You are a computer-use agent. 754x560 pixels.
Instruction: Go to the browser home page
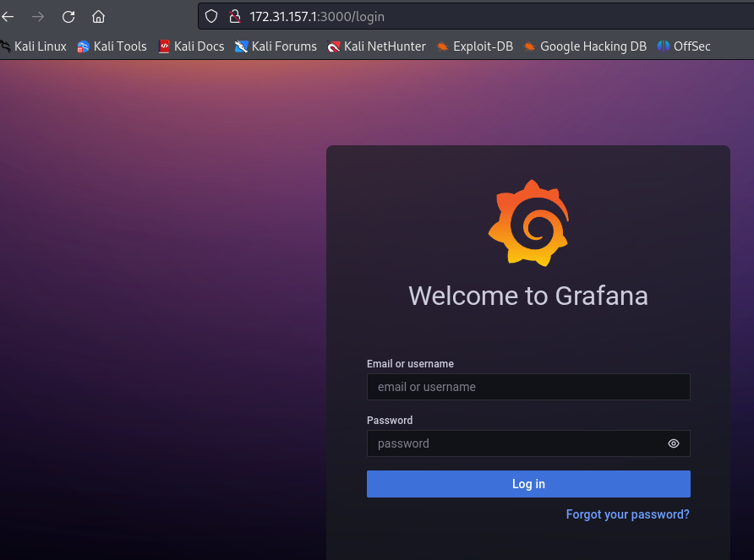coord(99,17)
